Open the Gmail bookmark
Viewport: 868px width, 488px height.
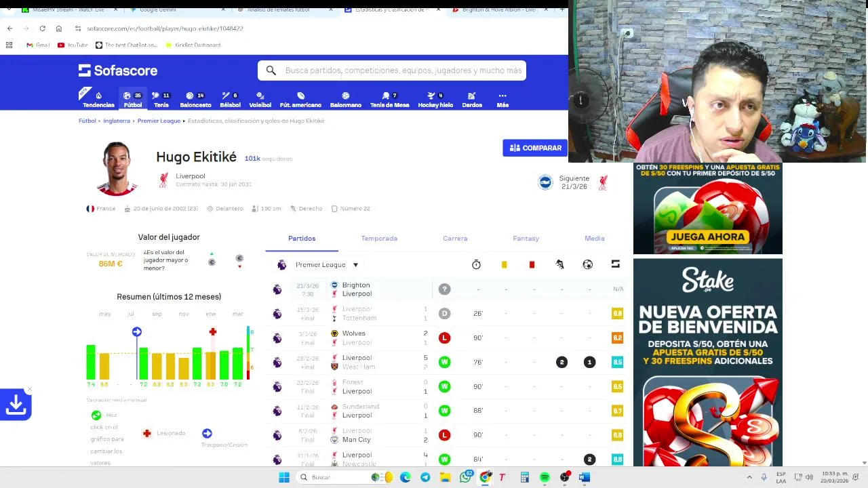point(38,45)
